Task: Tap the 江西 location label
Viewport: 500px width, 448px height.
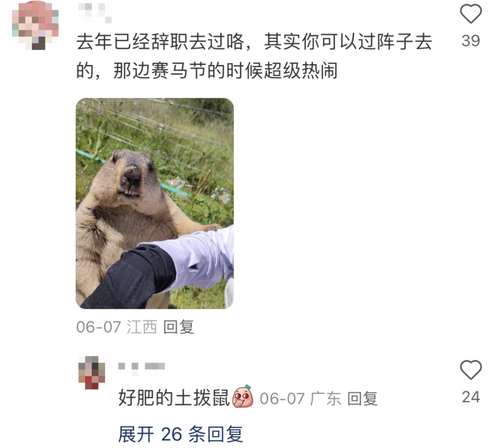Action: 142,327
